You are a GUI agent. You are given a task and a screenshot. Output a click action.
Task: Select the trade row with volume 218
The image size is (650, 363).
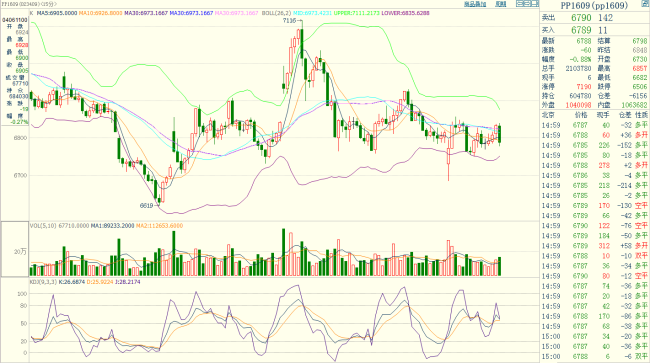(594, 186)
